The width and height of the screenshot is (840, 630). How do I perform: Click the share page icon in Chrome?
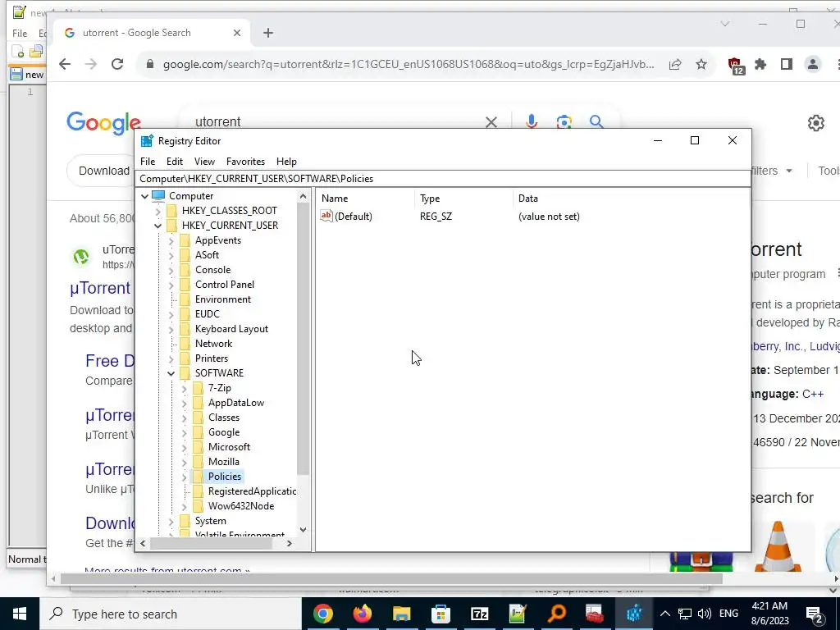(675, 64)
